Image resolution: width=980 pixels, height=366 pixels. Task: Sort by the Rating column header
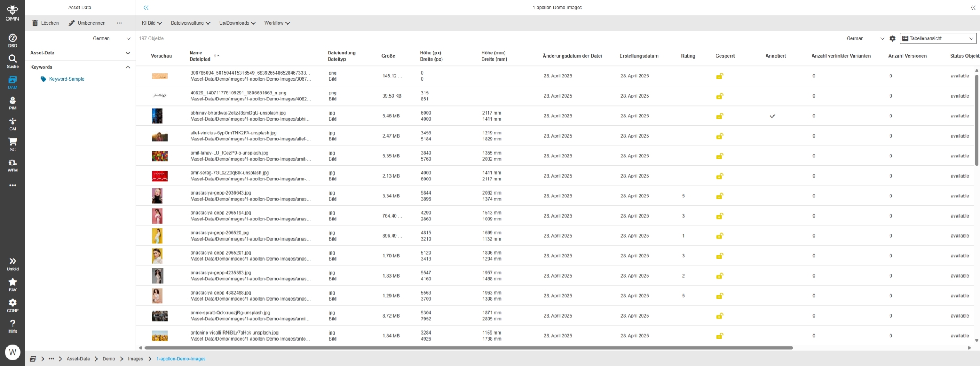pyautogui.click(x=688, y=56)
